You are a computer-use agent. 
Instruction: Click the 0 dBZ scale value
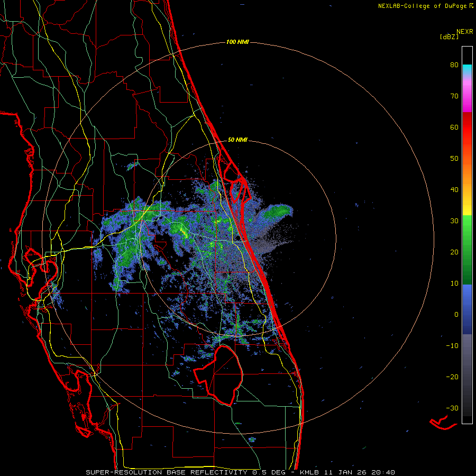(456, 315)
